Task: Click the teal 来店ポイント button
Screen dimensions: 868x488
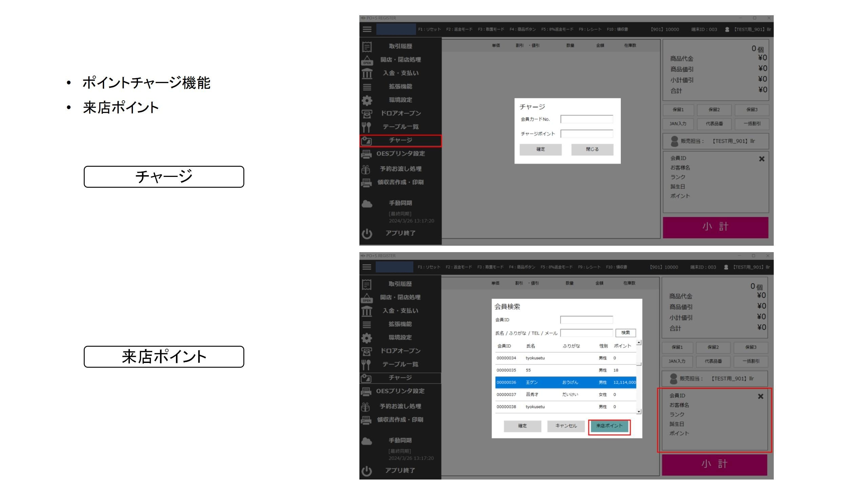Action: click(609, 426)
